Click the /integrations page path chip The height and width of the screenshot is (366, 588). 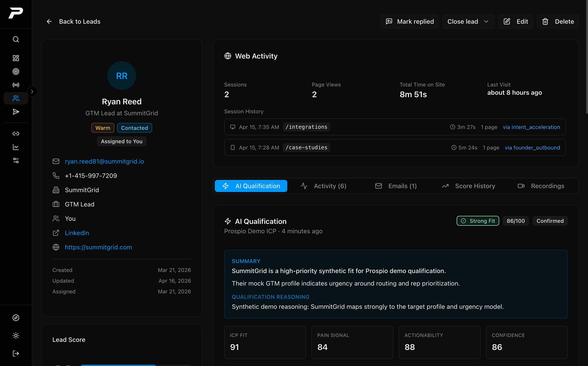click(306, 127)
